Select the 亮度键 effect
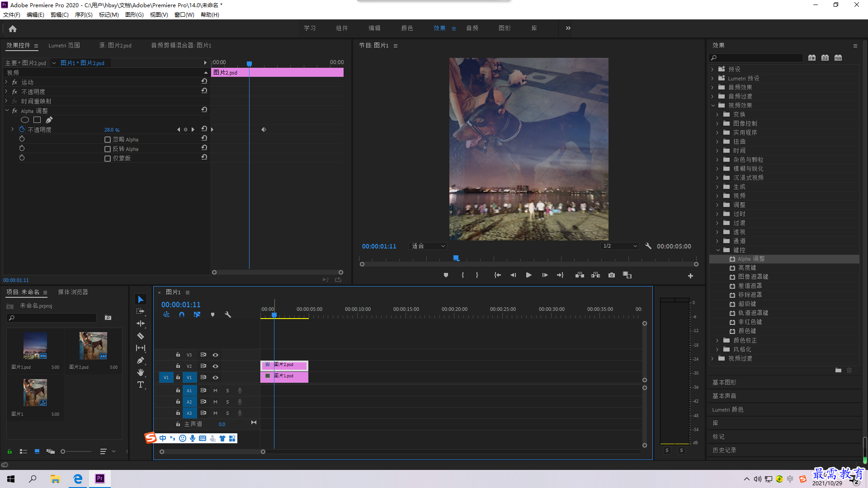 click(747, 268)
